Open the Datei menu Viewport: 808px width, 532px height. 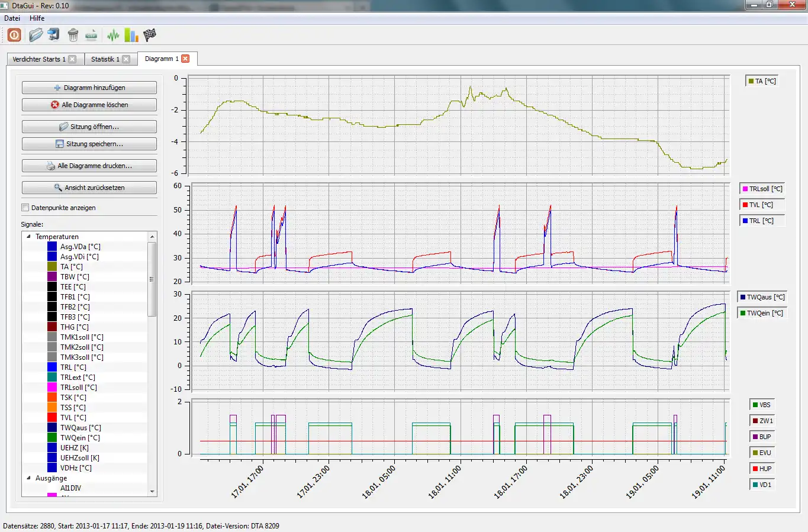click(12, 18)
